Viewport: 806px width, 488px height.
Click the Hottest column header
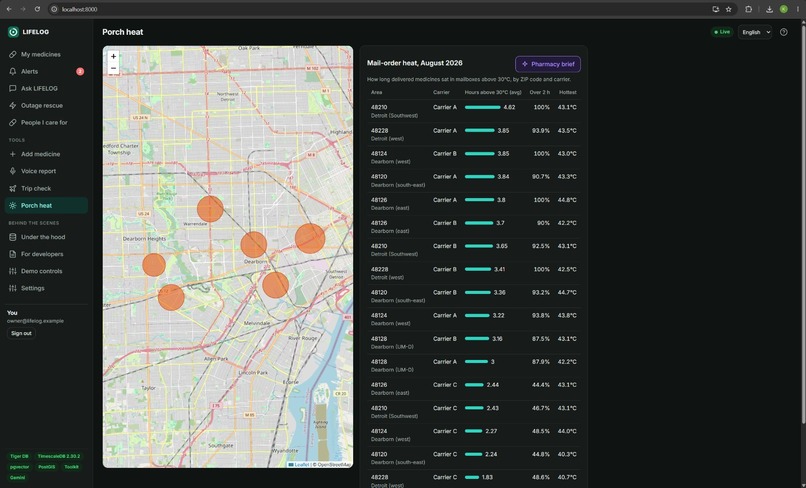click(567, 93)
